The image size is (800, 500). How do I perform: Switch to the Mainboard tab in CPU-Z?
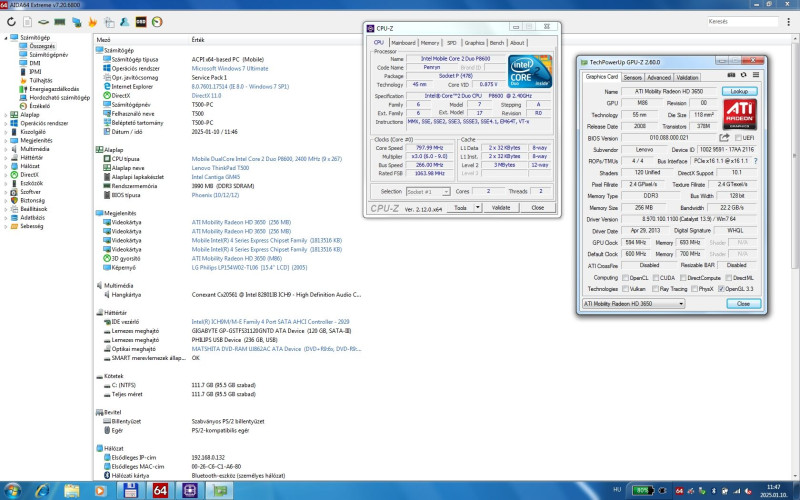coord(403,43)
